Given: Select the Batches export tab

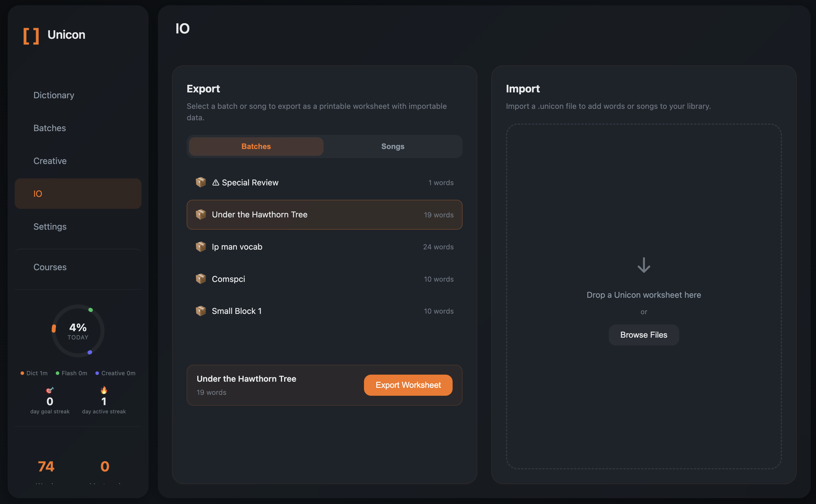Looking at the screenshot, I should pyautogui.click(x=256, y=146).
